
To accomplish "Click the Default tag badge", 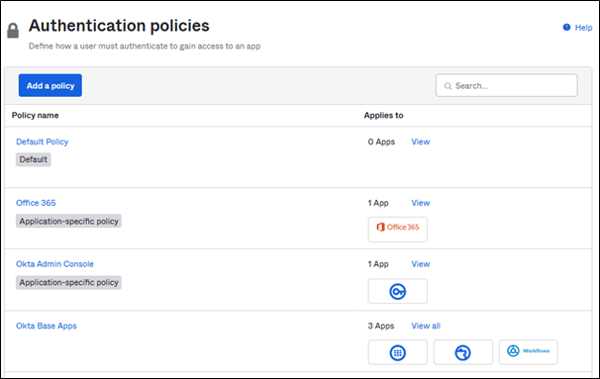I will click(33, 159).
